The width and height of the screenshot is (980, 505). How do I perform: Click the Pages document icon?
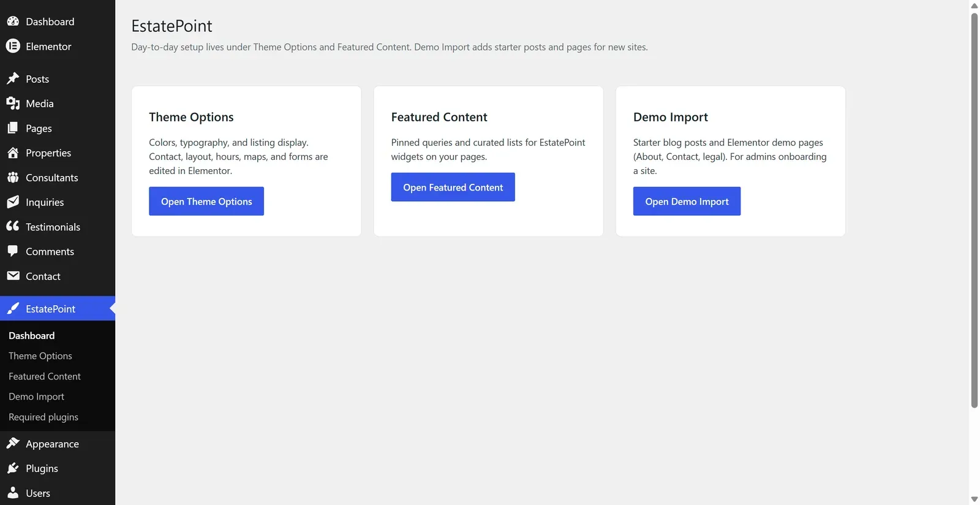click(13, 128)
